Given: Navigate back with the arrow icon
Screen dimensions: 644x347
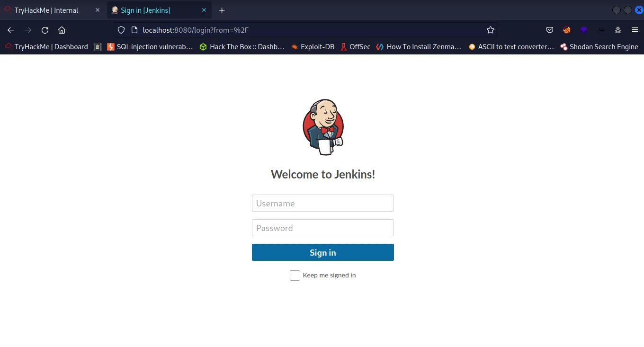Looking at the screenshot, I should [x=10, y=30].
